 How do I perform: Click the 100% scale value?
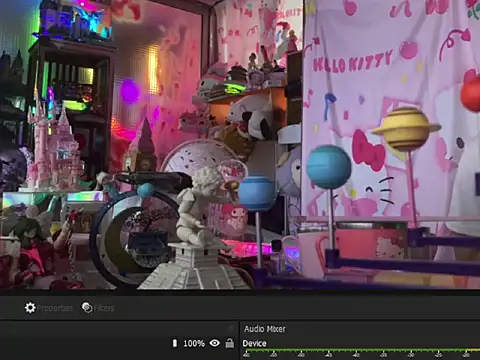[x=194, y=343]
